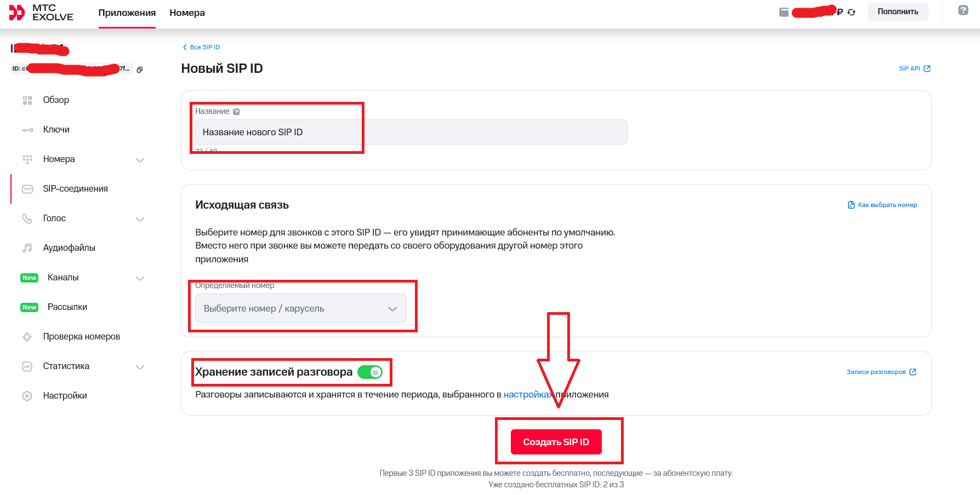Open the wallet icon in the header

(784, 12)
